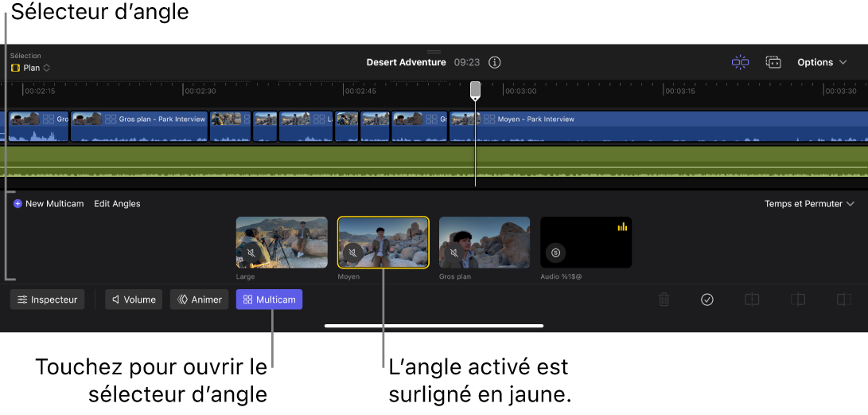The width and height of the screenshot is (868, 415).
Task: Open the Plan selection dropdown
Action: 31,68
